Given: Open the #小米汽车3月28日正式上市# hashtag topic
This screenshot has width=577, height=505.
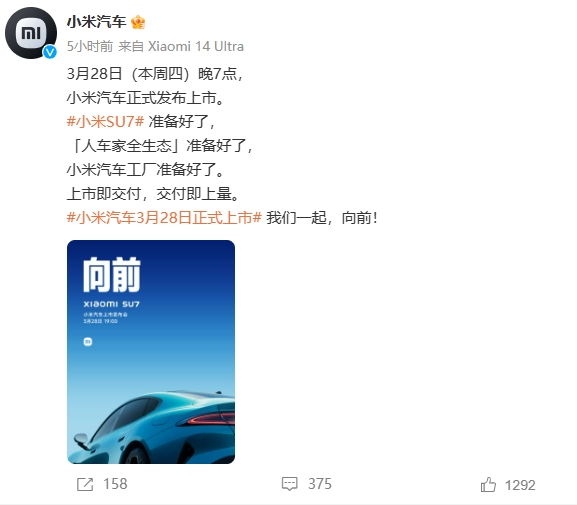Looking at the screenshot, I should (164, 218).
